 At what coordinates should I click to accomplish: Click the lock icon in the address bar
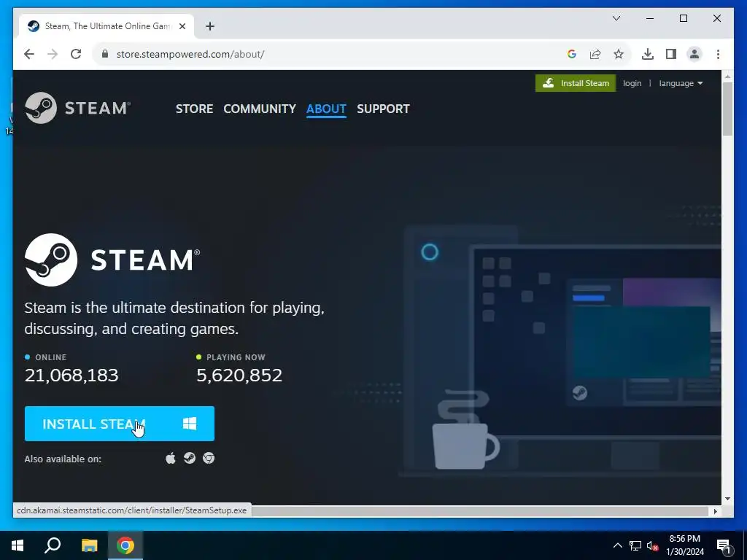point(105,54)
